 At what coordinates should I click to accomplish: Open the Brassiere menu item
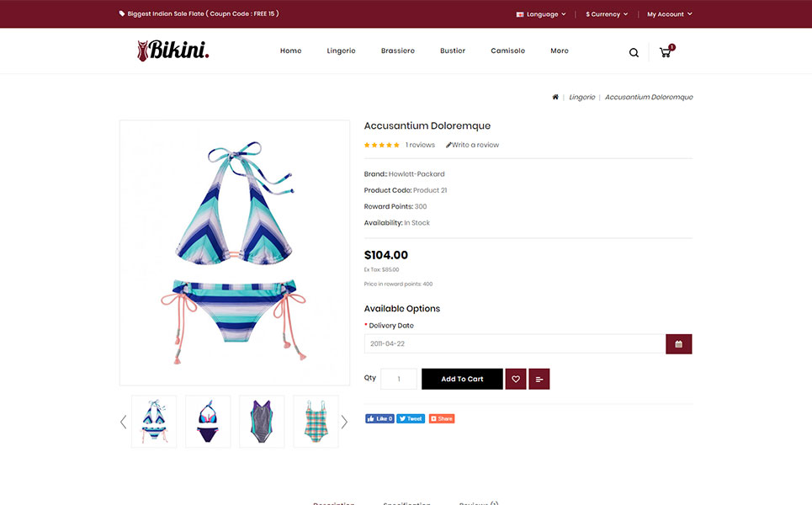pos(398,50)
